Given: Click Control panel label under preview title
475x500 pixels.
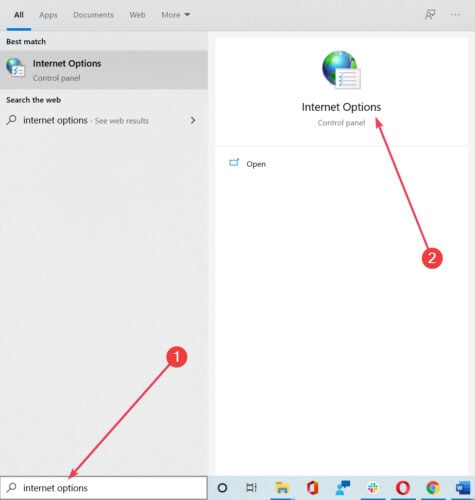Looking at the screenshot, I should [341, 123].
